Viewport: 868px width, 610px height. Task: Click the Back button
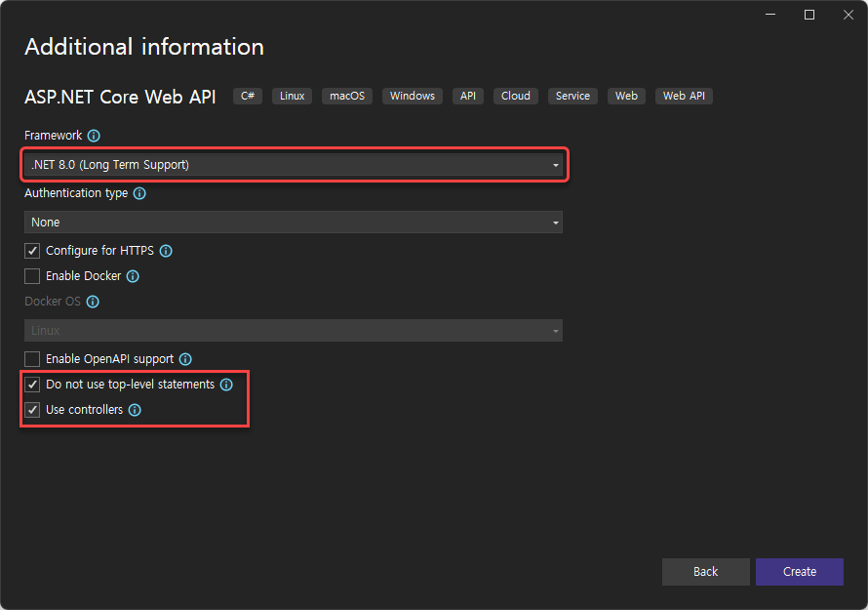click(x=706, y=572)
